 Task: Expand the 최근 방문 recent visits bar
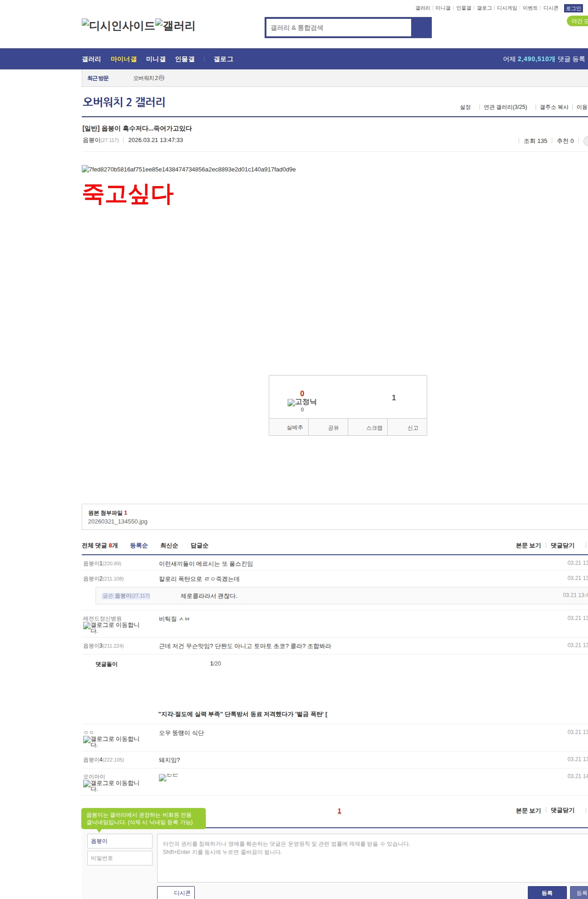98,78
